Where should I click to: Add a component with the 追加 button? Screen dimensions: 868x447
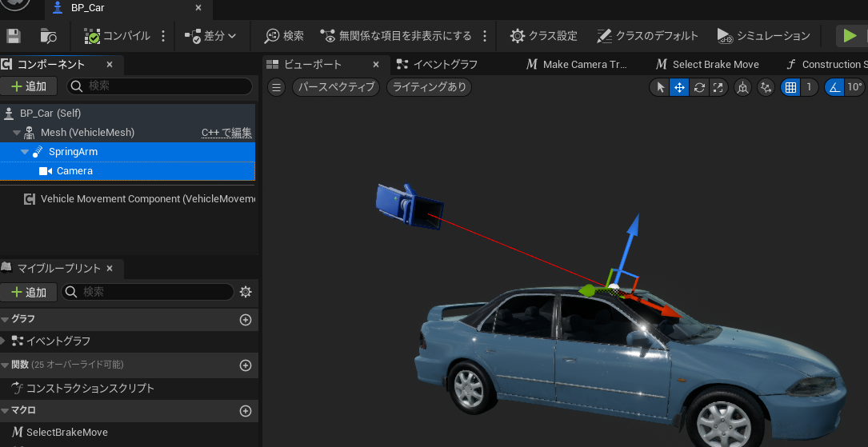(30, 86)
